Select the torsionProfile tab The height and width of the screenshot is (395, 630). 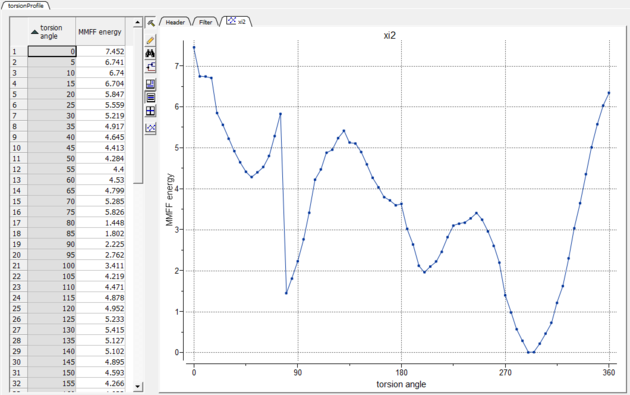25,6
